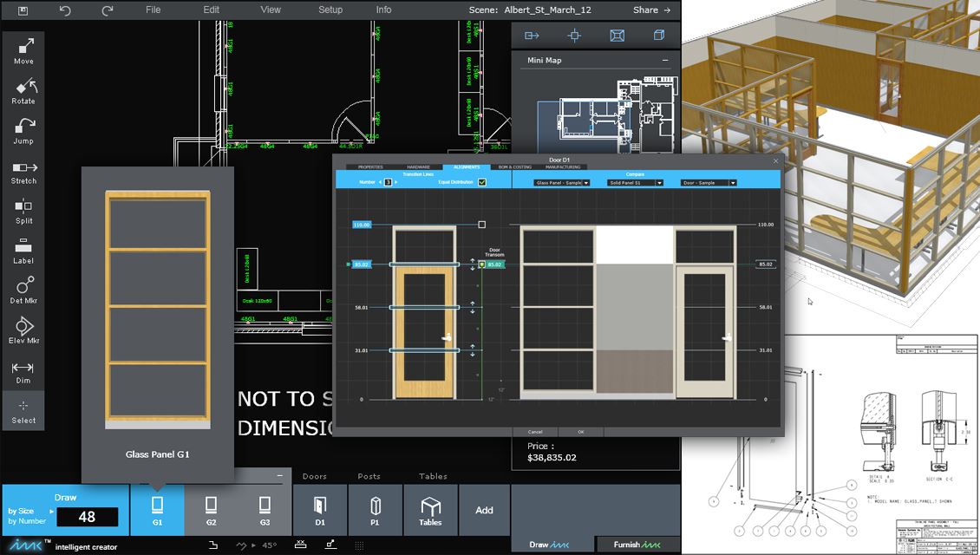Viewport: 980px width, 555px height.
Task: Increase transition lines number arrow
Action: coord(395,182)
